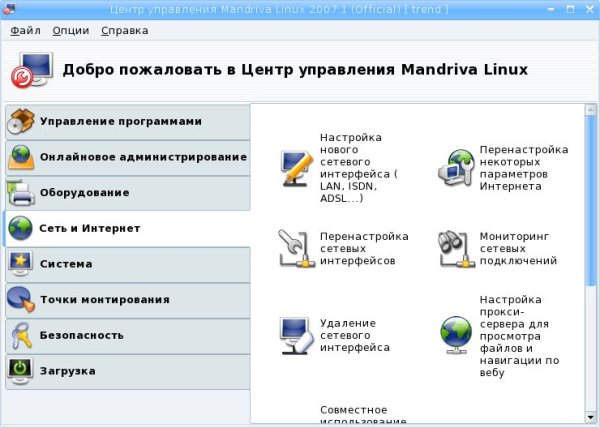
Task: Open Настройка прокси-сервера для просмотра файлов
Action: point(519,336)
